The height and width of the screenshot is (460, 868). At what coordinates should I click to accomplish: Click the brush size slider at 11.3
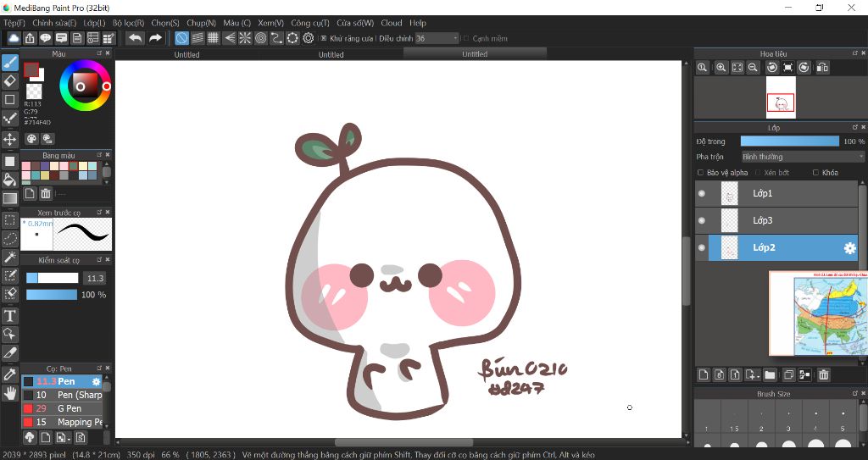point(52,278)
